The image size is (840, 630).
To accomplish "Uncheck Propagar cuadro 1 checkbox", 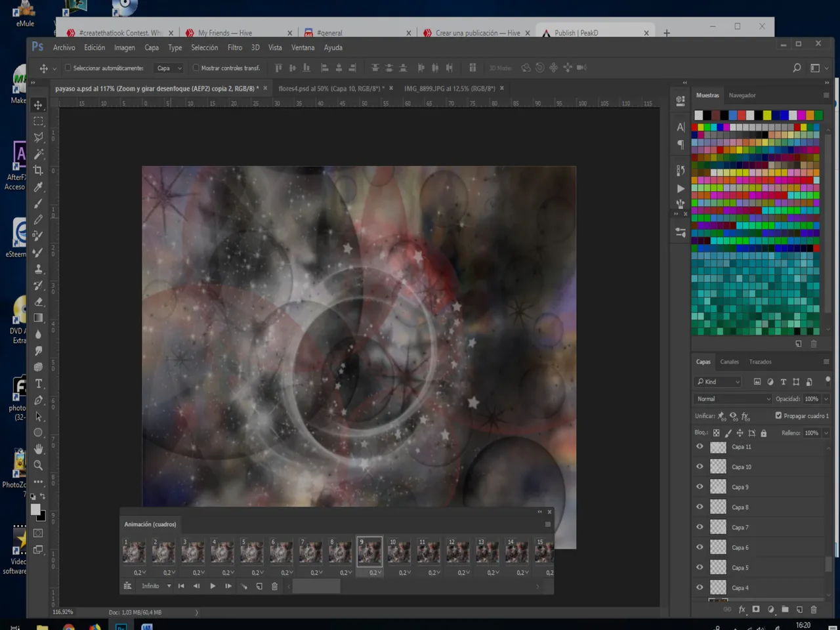I will [778, 415].
